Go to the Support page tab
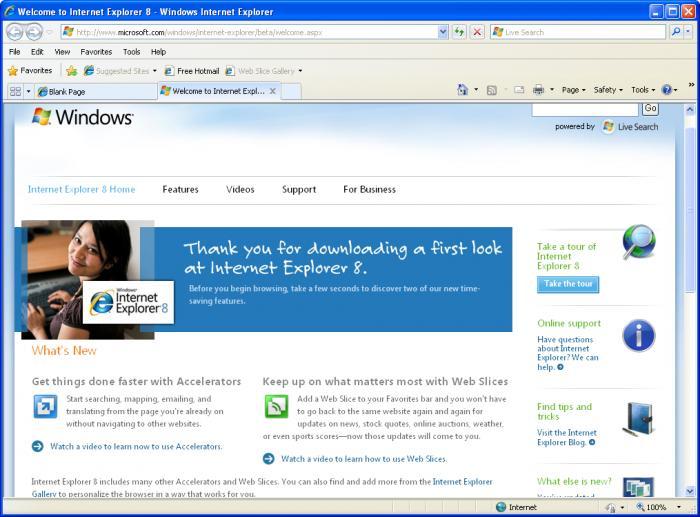This screenshot has height=517, width=700. point(299,189)
